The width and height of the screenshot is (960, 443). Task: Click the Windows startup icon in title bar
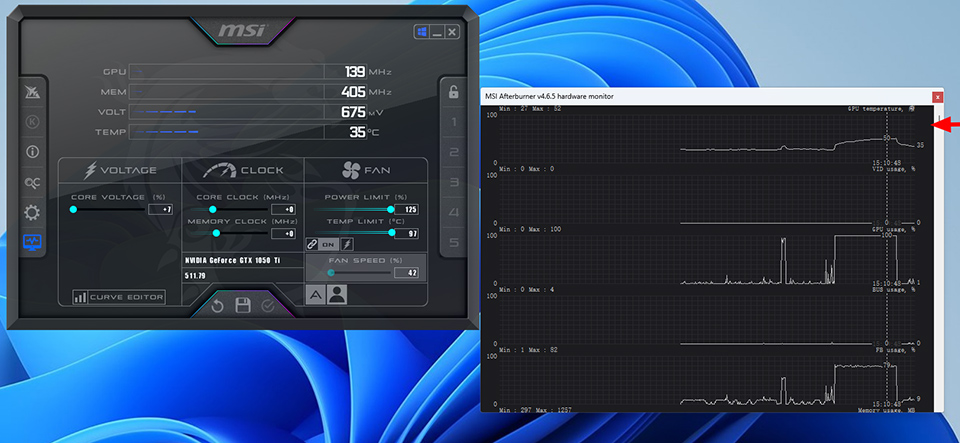point(422,32)
